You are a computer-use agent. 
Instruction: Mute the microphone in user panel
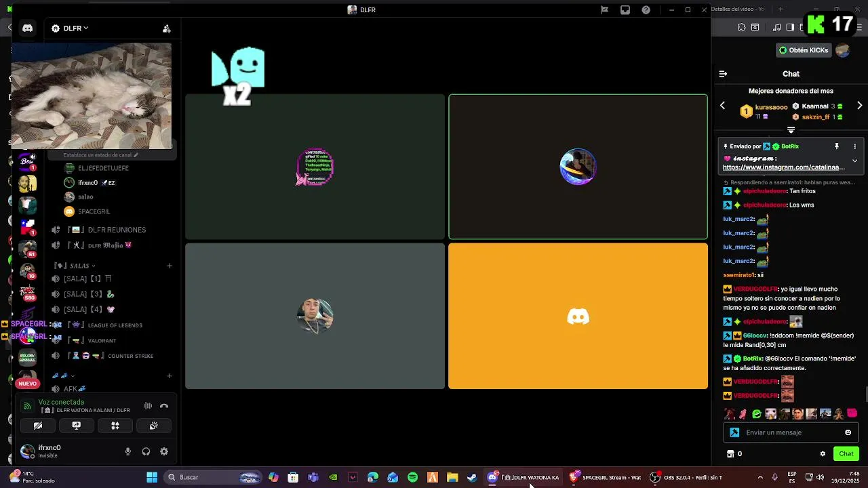coord(127,451)
